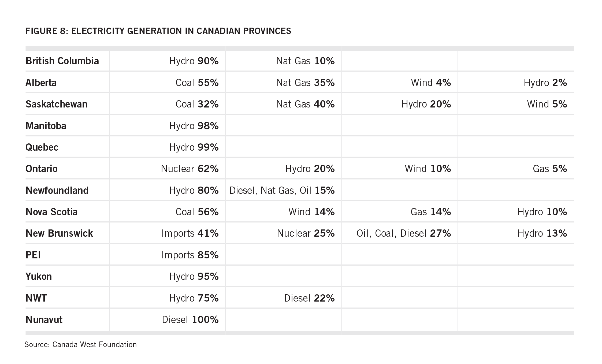Click the Nunavut Diesel 100% entry

[x=190, y=320]
